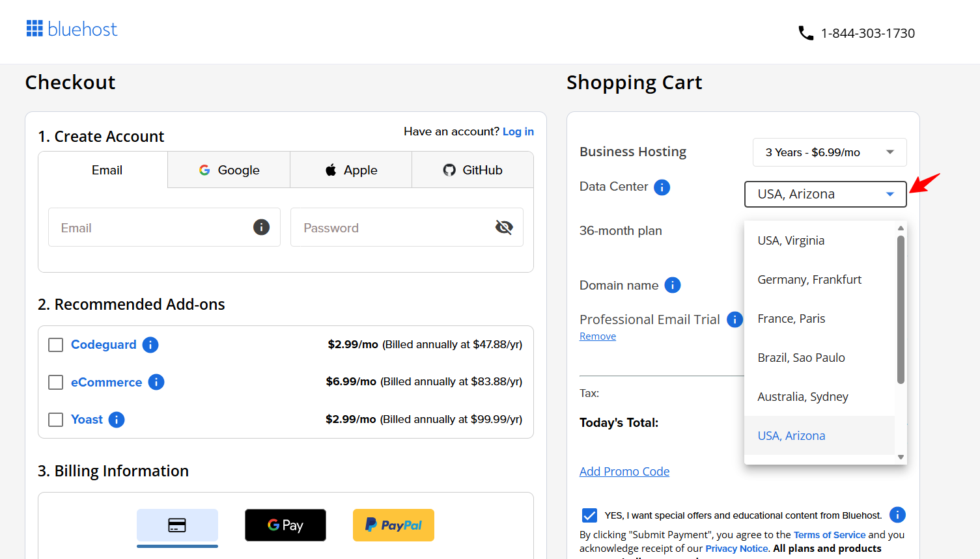
Task: Click the data center list scrollbar thumb
Action: tap(901, 310)
